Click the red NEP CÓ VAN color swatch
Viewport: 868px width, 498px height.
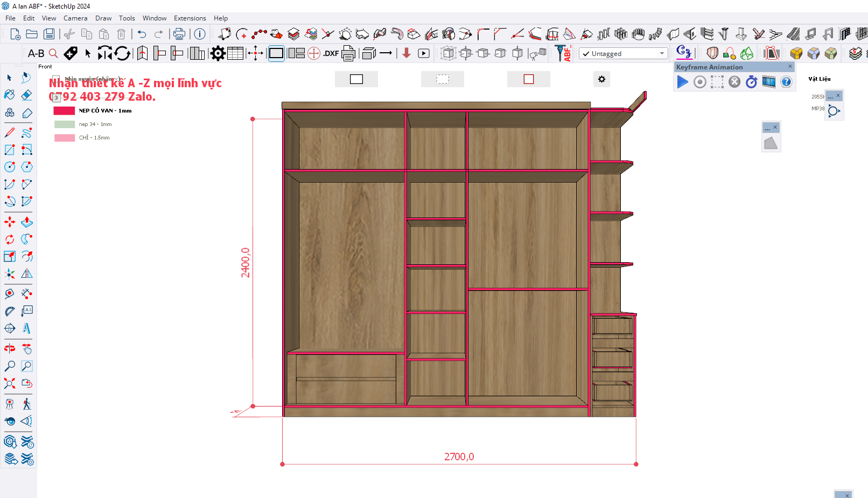click(64, 111)
